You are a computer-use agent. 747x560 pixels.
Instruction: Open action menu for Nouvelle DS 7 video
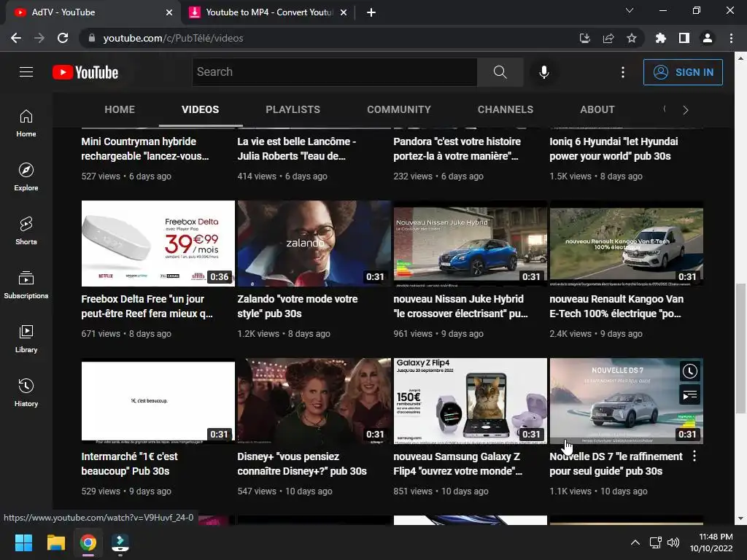click(694, 456)
